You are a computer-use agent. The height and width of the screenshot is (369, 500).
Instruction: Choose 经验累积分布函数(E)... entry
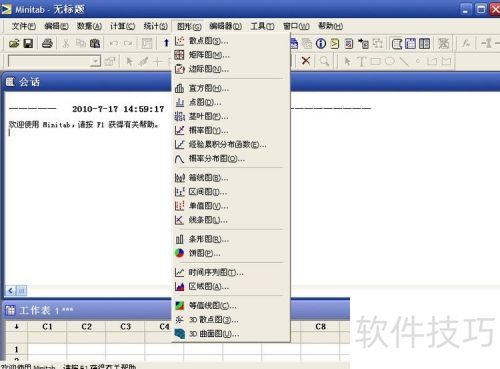pos(231,145)
